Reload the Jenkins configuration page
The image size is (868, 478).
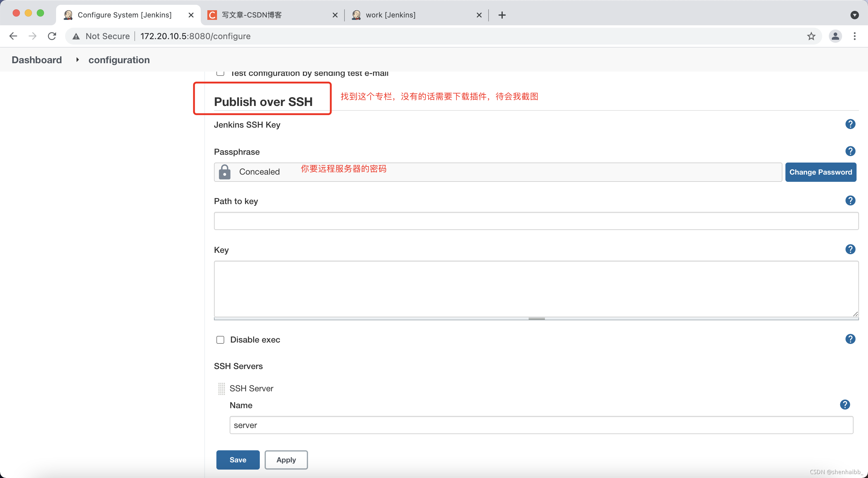(x=51, y=36)
